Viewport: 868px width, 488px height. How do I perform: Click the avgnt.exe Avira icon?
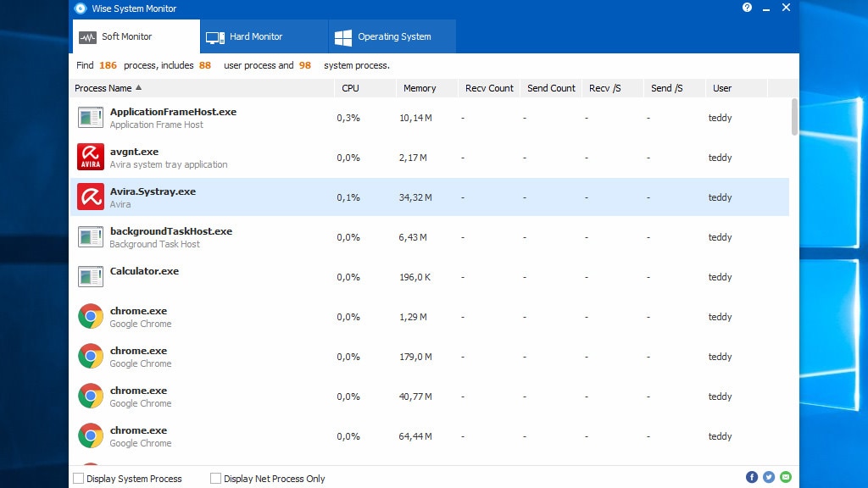coord(90,157)
